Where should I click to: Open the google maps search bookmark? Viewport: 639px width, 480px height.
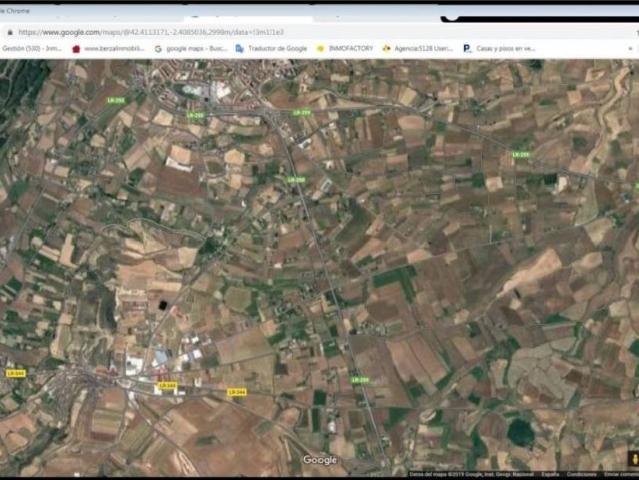point(191,48)
